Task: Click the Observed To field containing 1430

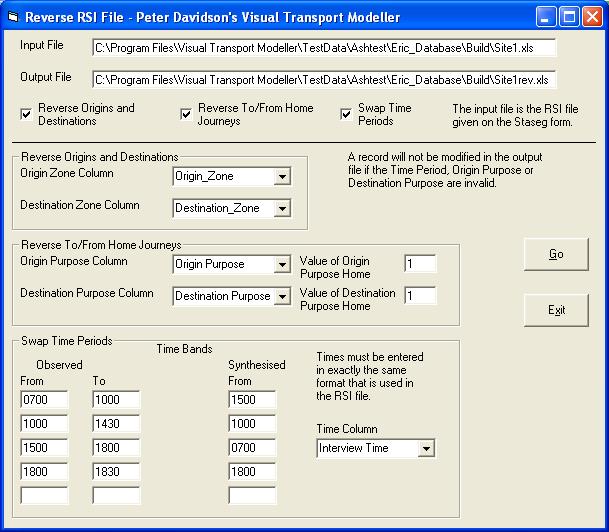Action: click(116, 424)
